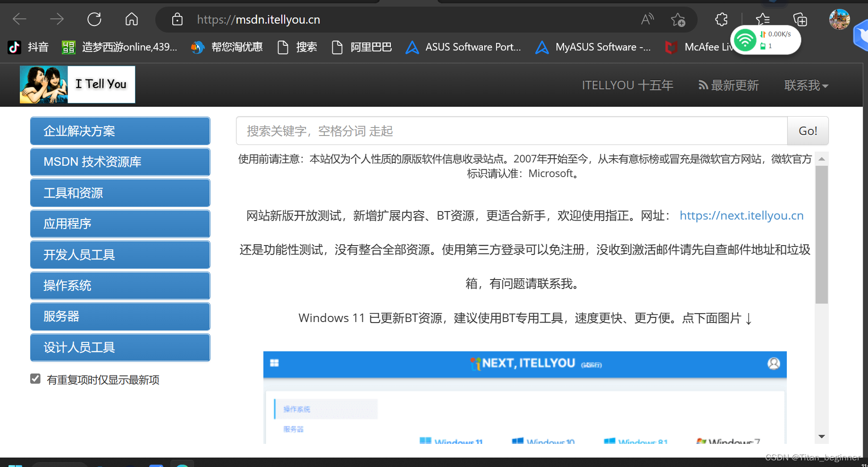Image resolution: width=868 pixels, height=467 pixels.
Task: Open the browser Extensions puzzle icon
Action: (721, 19)
